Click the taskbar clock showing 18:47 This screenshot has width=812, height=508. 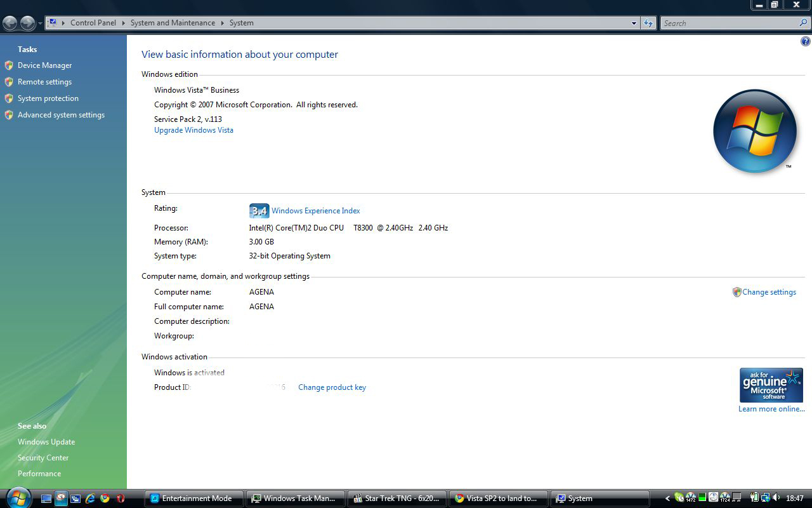click(x=795, y=498)
